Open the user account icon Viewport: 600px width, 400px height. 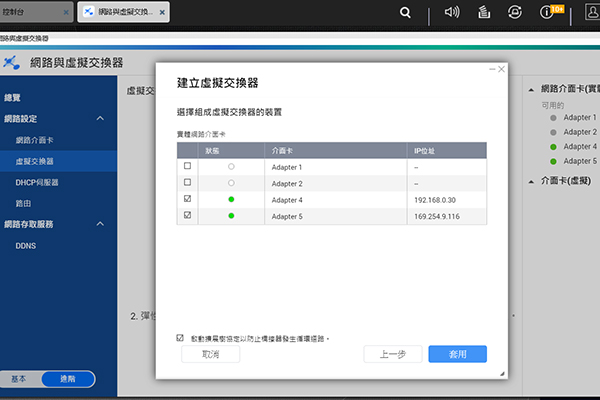pyautogui.click(x=592, y=12)
